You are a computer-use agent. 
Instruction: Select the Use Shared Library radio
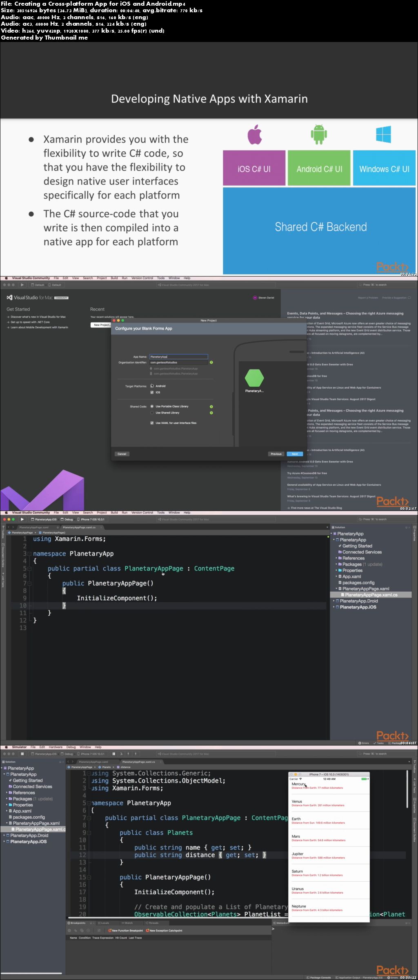152,413
